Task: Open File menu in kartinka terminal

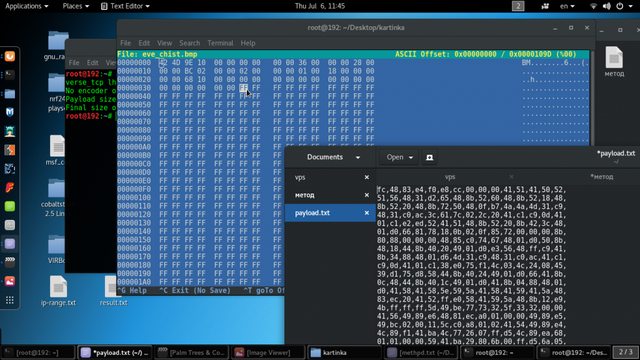Action: coord(125,43)
